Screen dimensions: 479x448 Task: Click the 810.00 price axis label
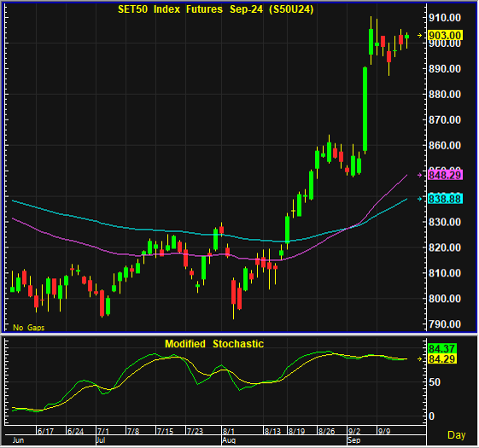pos(445,273)
